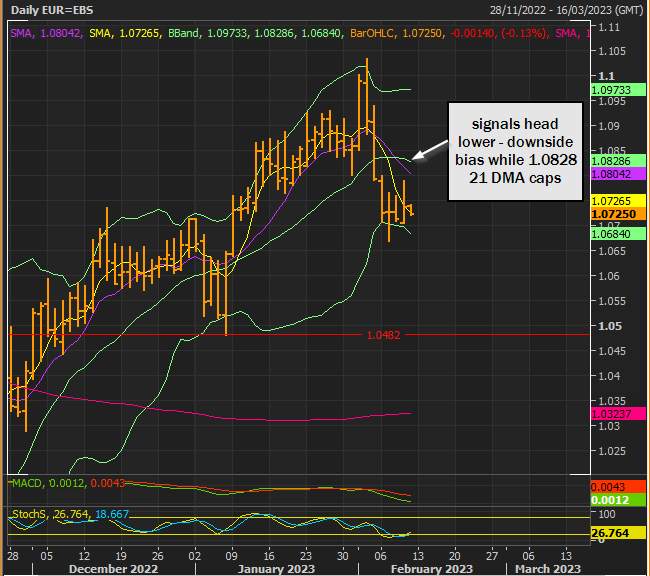Click the 'Daily EUR=EBS' chart title
Screen dimensions: 650x576
point(52,10)
